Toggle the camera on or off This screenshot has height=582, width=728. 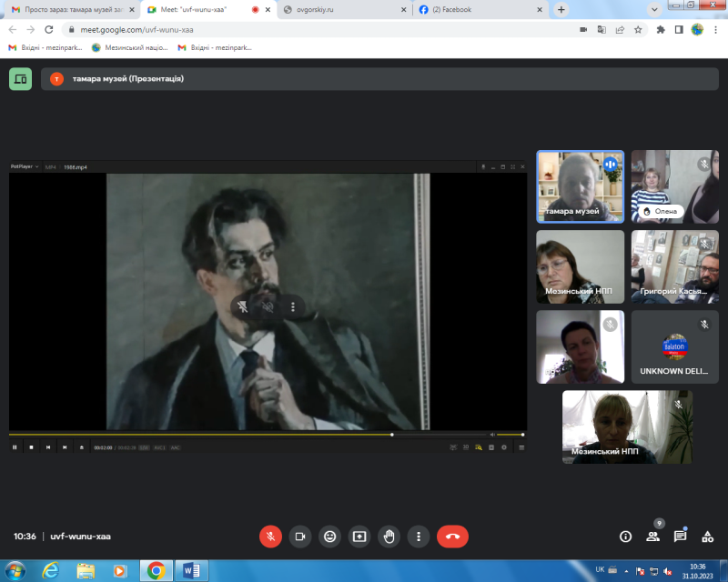tap(299, 537)
